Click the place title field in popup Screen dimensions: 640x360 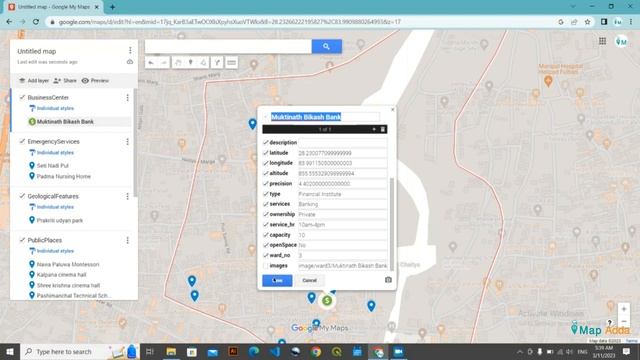324,117
